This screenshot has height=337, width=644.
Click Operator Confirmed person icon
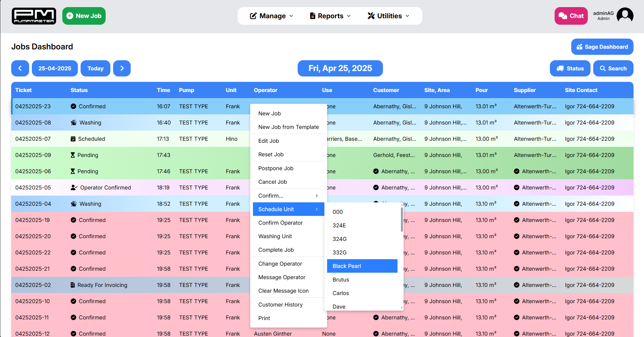(74, 187)
